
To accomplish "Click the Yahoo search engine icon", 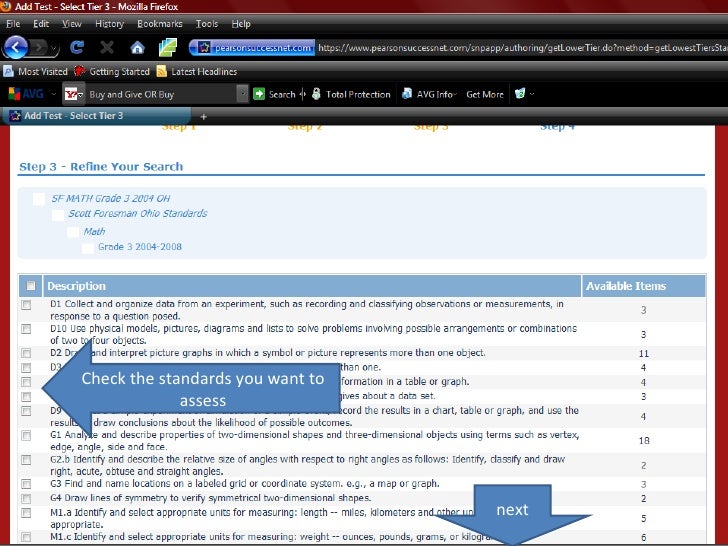I will tap(71, 94).
